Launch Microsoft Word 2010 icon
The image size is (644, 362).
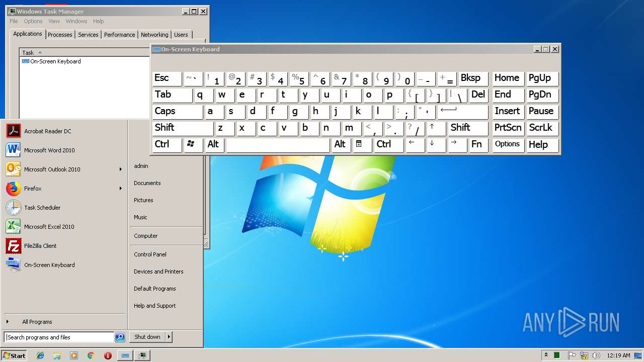(13, 150)
